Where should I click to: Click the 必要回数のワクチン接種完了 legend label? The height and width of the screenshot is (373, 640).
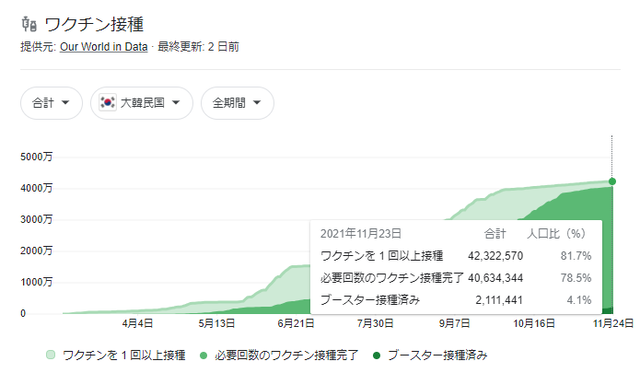(x=286, y=355)
